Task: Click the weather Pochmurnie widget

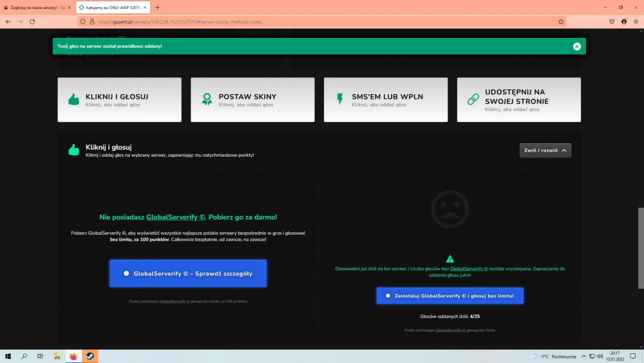Action: click(x=553, y=357)
